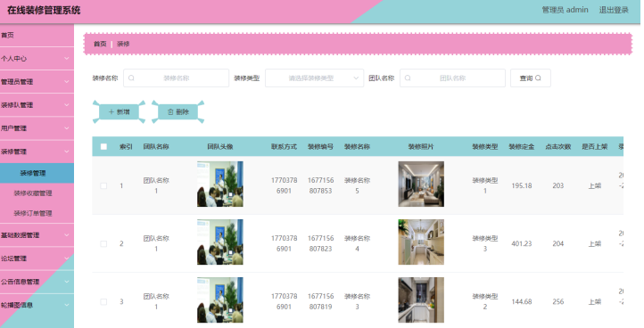Click the 索引 column header
This screenshot has width=644, height=328.
click(126, 146)
